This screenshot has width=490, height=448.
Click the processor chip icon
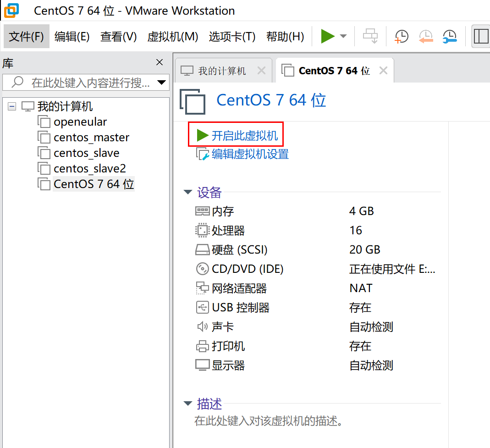[x=202, y=230]
